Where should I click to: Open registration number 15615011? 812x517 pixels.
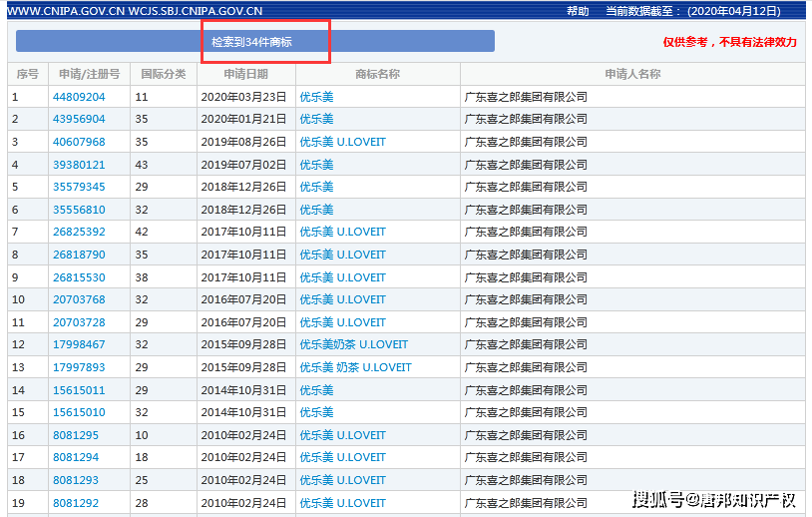coord(79,390)
